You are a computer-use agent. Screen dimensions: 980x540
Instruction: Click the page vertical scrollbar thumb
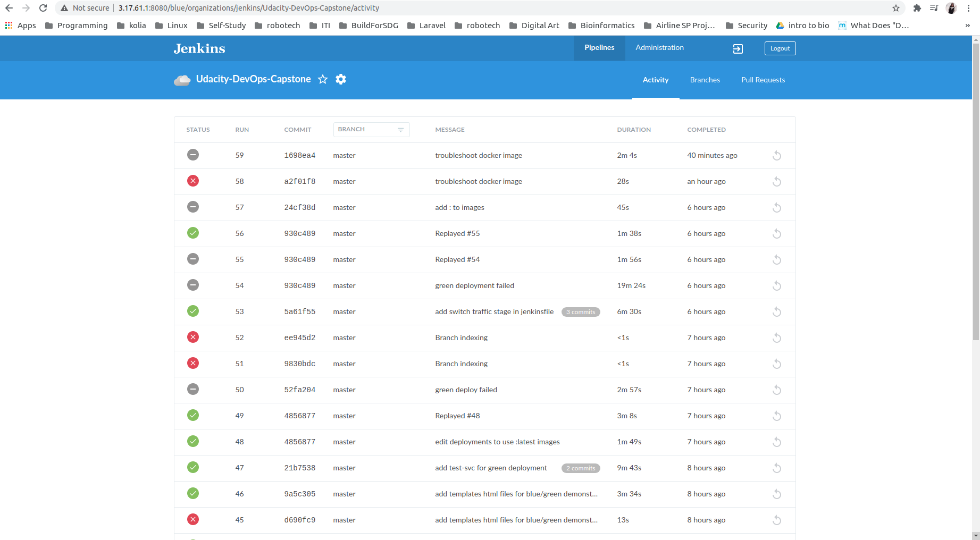pos(976,191)
